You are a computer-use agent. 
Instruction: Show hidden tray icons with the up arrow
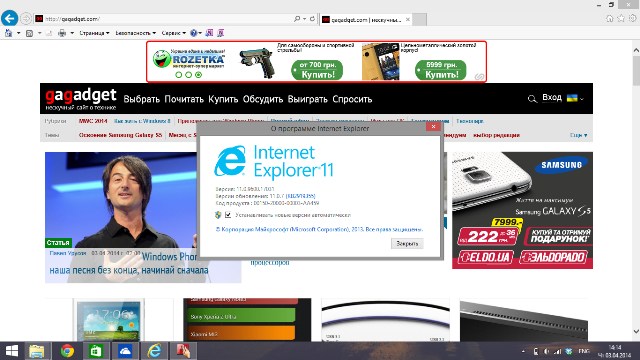tap(523, 351)
